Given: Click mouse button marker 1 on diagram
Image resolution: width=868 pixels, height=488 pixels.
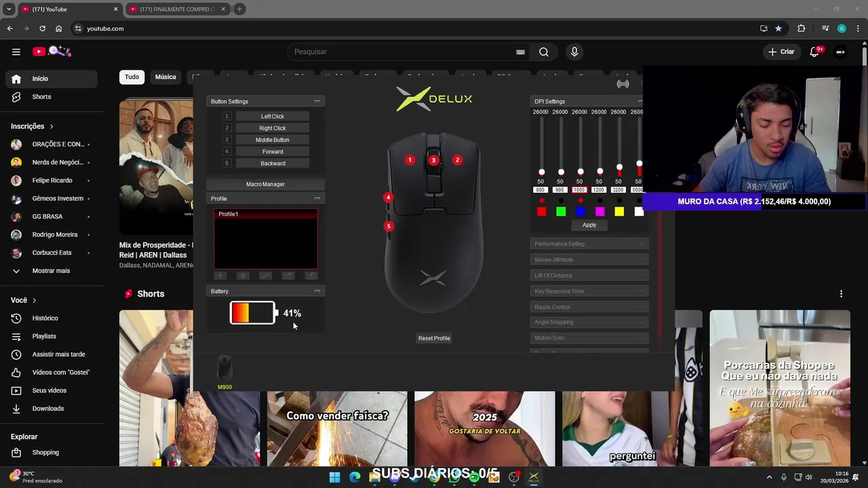Looking at the screenshot, I should point(410,160).
